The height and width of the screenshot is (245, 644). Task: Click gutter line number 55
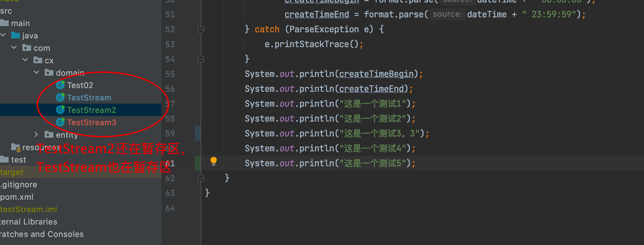(170, 74)
